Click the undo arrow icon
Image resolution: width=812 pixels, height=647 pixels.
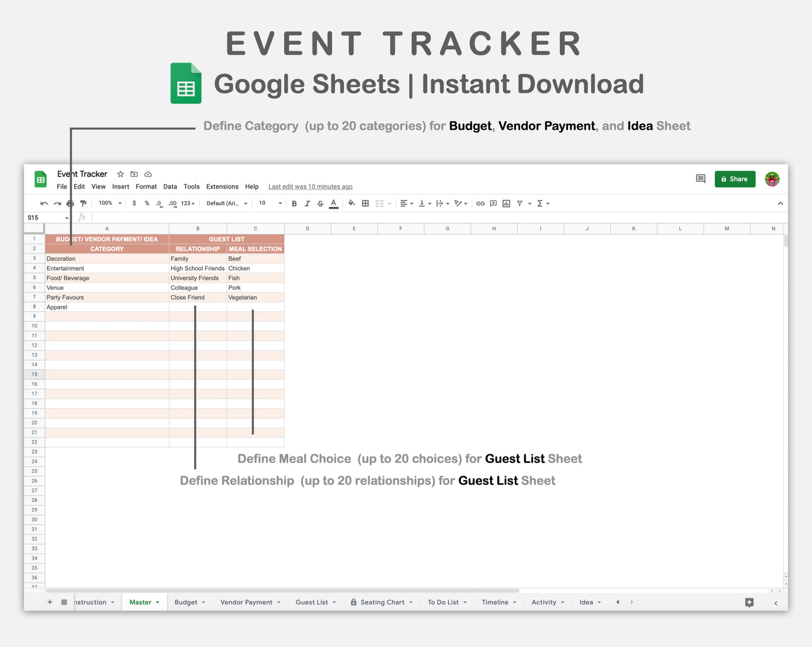44,203
